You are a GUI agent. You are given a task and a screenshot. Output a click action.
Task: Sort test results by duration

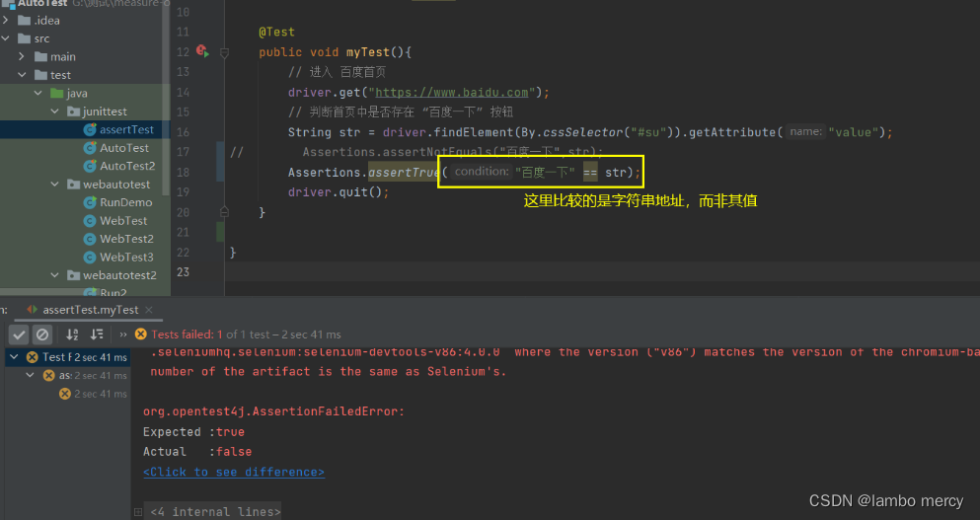97,334
